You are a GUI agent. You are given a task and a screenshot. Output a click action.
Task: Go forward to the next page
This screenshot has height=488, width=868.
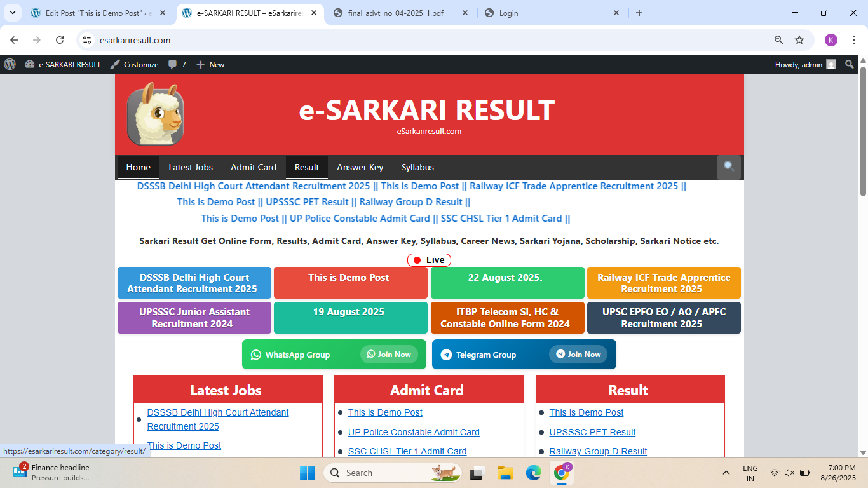[x=37, y=40]
